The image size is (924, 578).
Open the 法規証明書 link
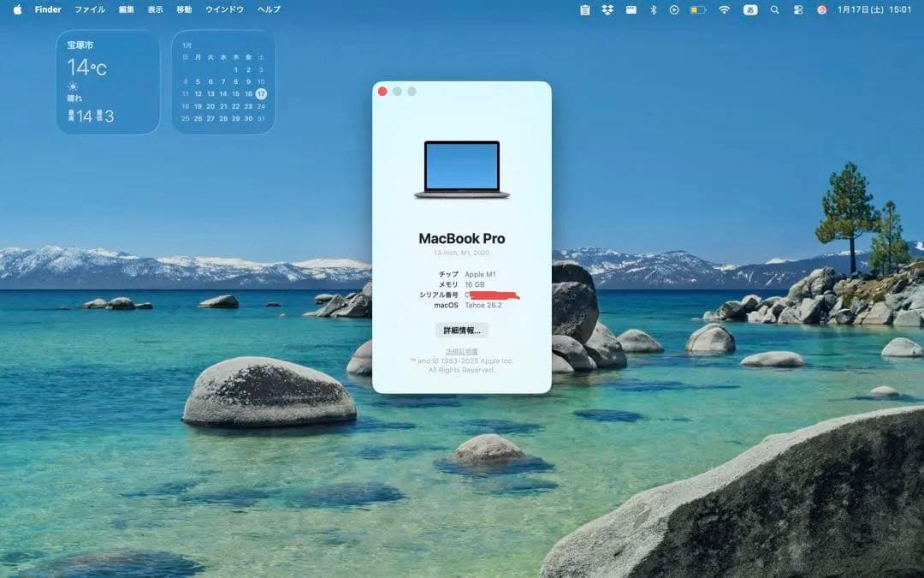point(462,351)
